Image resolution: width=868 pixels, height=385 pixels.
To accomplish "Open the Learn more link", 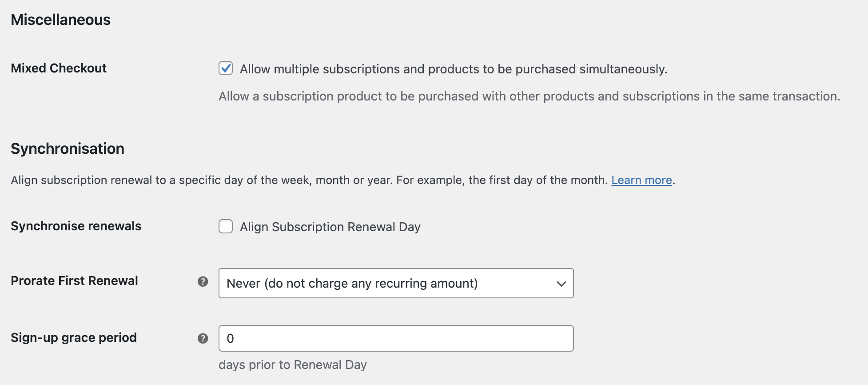I will (x=641, y=180).
